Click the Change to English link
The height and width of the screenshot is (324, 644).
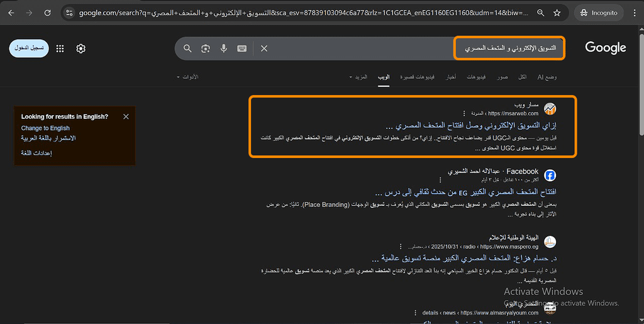(45, 128)
